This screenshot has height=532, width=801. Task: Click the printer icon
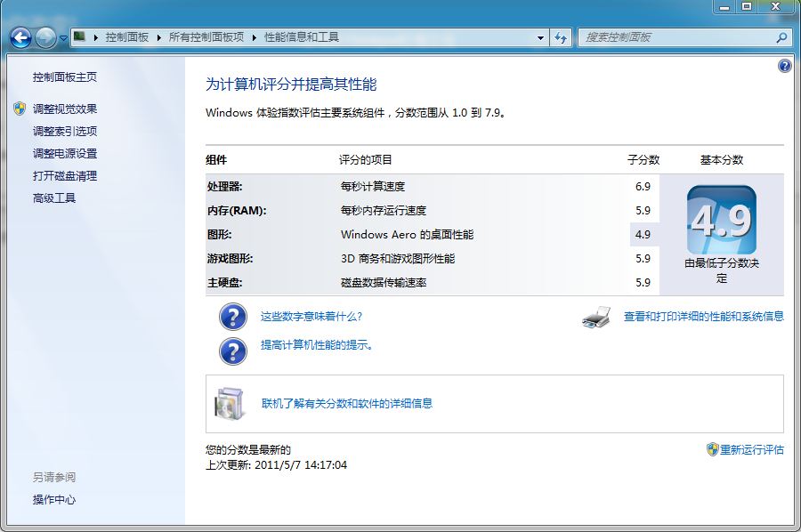(596, 317)
